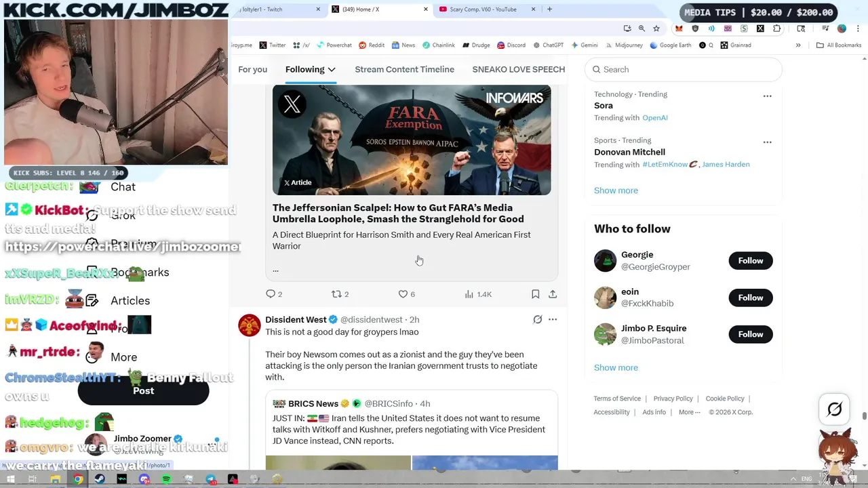Viewport: 868px width, 488px height.
Task: Open reply icon on Jeffersonian Scalpel post
Action: (x=271, y=294)
